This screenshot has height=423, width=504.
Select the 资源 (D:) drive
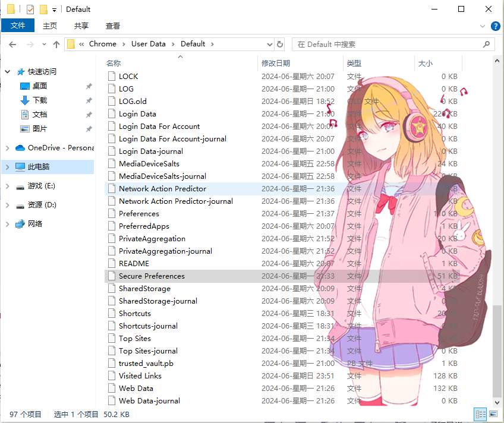tap(42, 205)
